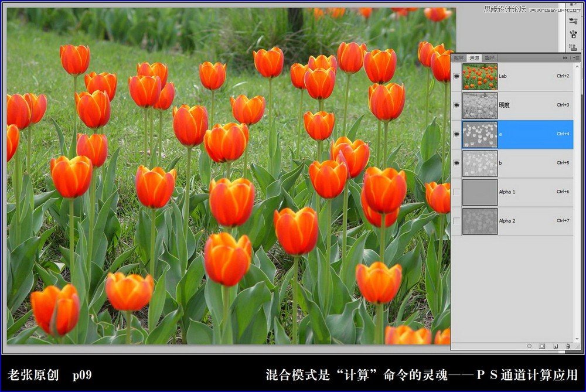Load channel as selection circle icon
The image size is (586, 392).
point(529,346)
